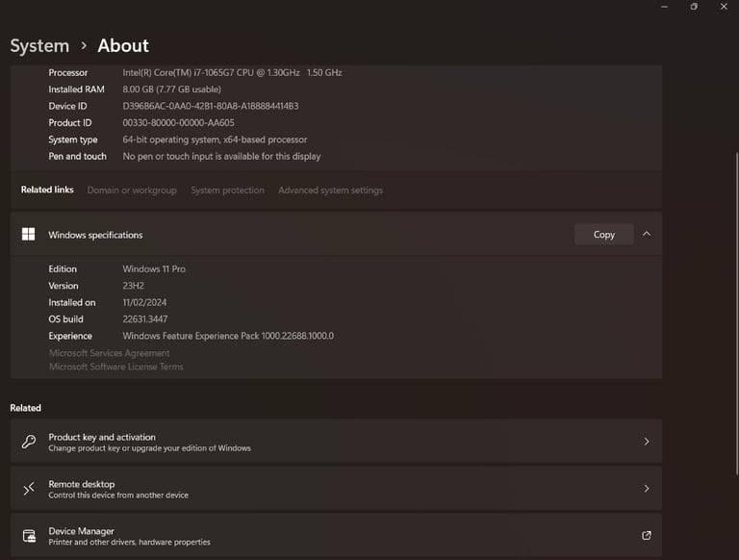
Task: Click the Version label
Action: [x=64, y=286]
